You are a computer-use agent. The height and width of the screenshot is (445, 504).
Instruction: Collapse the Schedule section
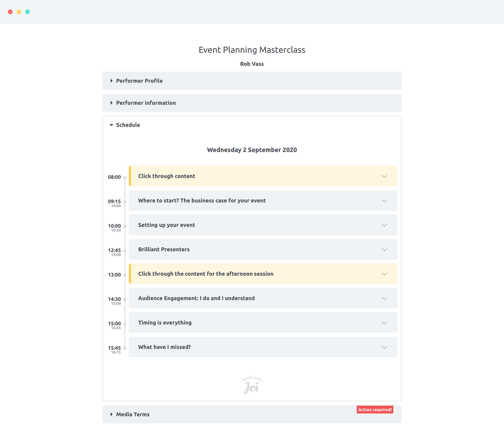click(128, 125)
